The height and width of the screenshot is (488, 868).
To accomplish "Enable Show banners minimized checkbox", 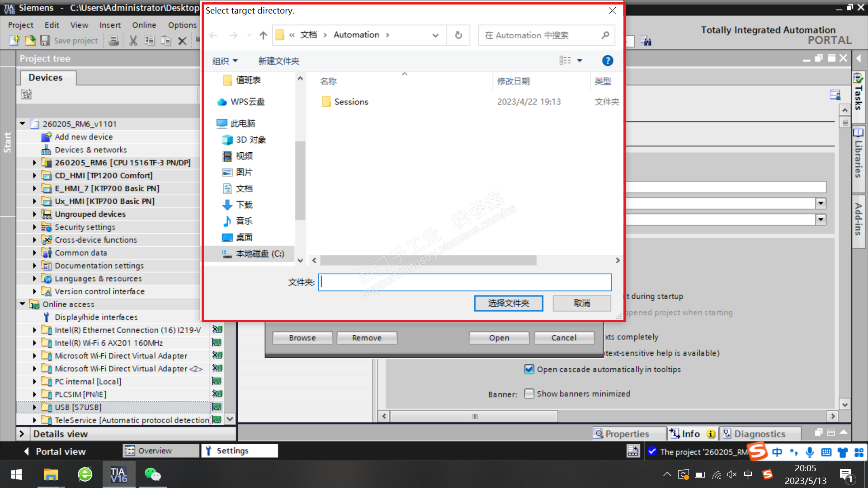I will point(529,394).
